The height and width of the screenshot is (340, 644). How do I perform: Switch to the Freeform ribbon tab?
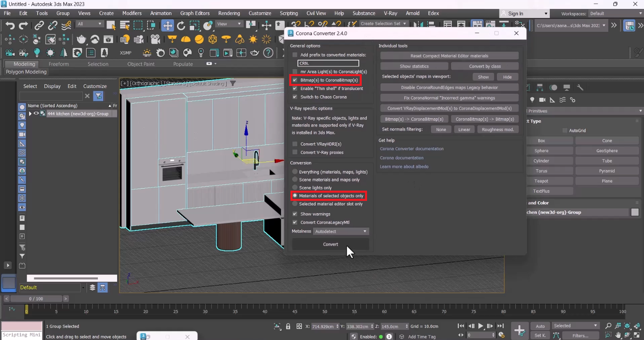pyautogui.click(x=59, y=64)
